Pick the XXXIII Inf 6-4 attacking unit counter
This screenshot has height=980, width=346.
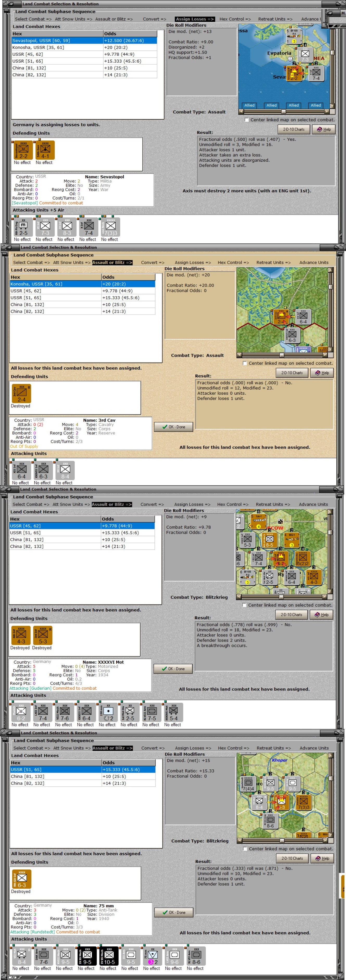coord(86,713)
